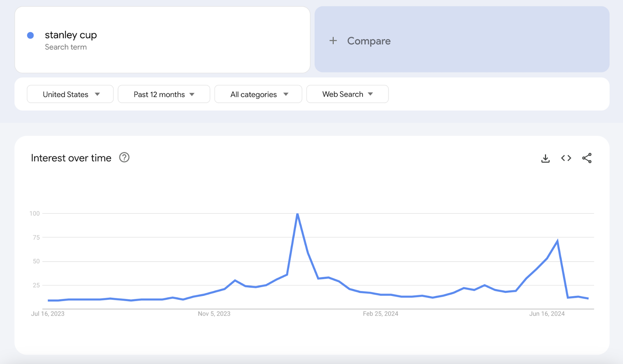The width and height of the screenshot is (623, 364).
Task: Click the chart peak at value 100
Action: (297, 213)
